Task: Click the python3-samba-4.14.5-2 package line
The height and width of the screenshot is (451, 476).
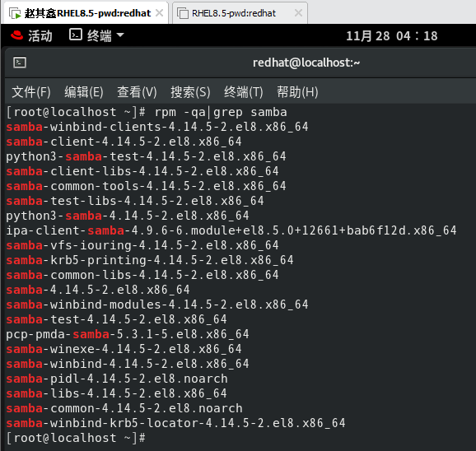Action: (128, 216)
